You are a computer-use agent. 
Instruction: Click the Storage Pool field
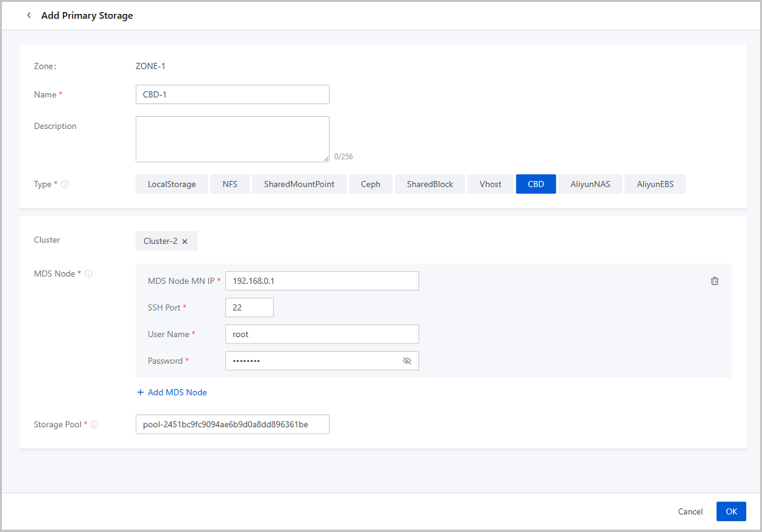click(x=232, y=424)
